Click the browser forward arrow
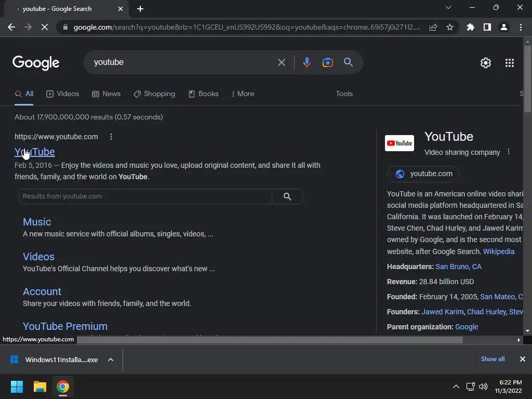 point(28,27)
